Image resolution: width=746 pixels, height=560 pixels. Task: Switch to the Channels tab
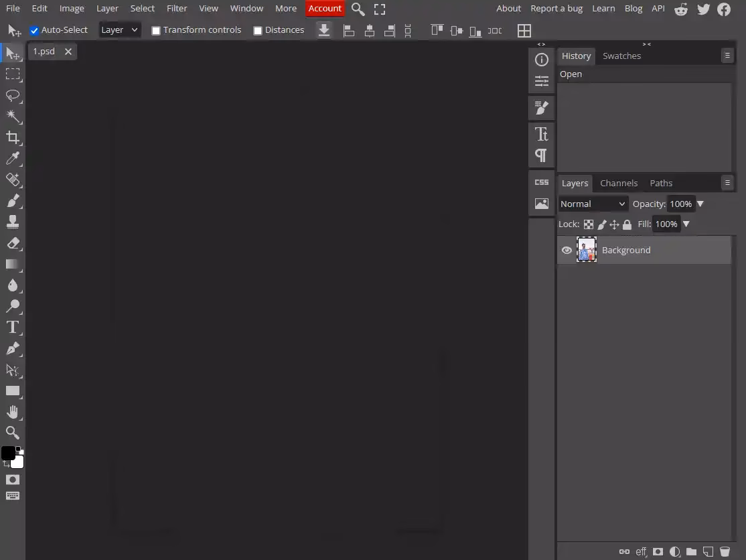click(619, 183)
